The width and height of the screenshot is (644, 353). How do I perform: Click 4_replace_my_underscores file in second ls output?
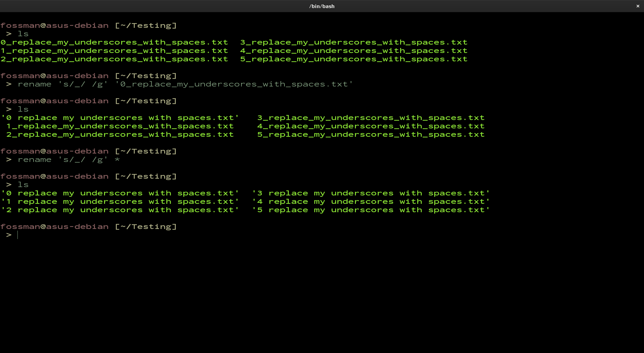pyautogui.click(x=371, y=126)
